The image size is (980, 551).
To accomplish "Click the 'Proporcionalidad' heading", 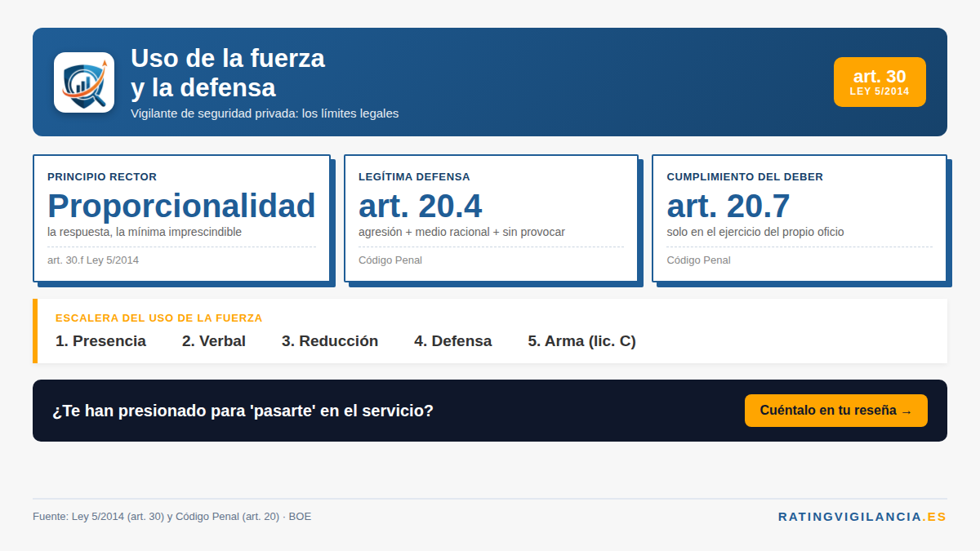I will (181, 206).
